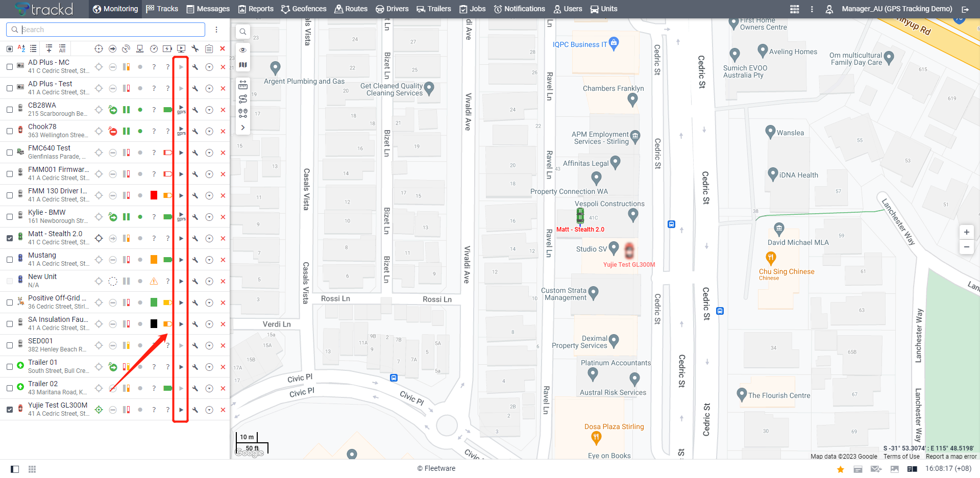Image resolution: width=980 pixels, height=478 pixels.
Task: Remove AD Plus - Test from the list
Action: (x=223, y=88)
